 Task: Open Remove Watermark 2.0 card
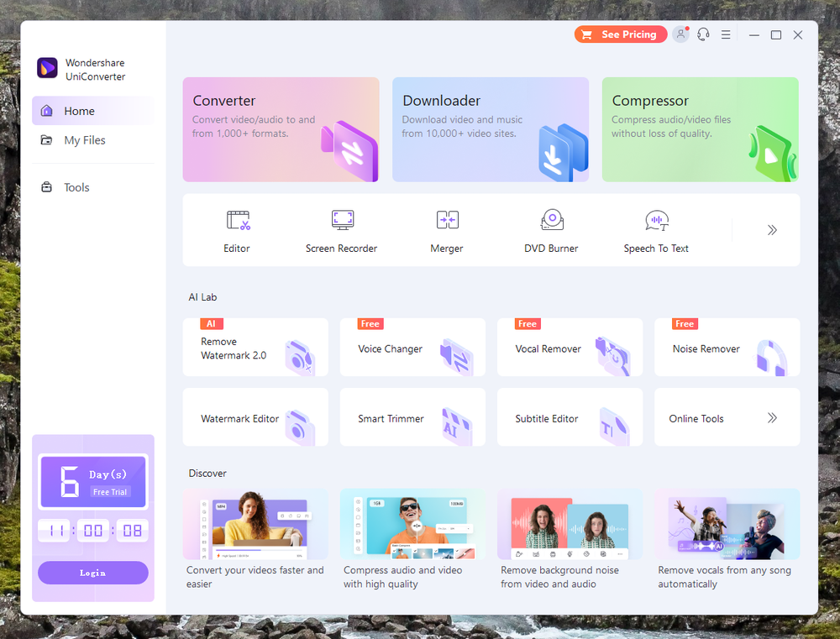point(255,347)
